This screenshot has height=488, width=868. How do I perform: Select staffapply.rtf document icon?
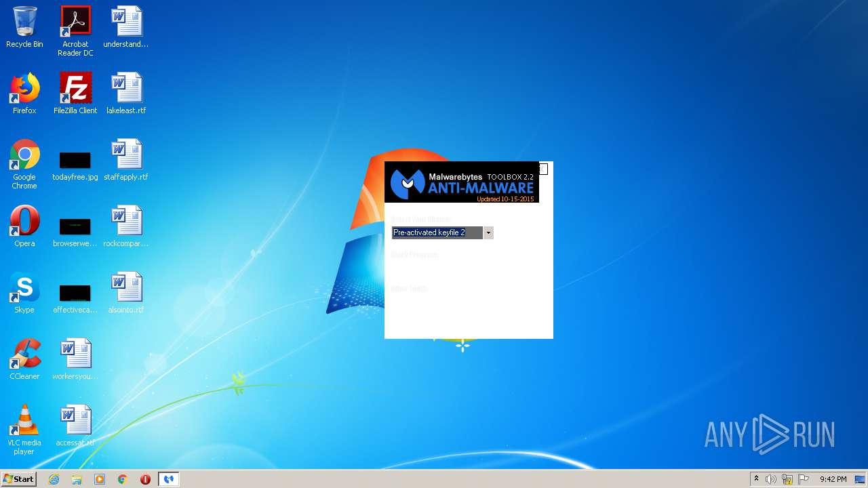click(x=126, y=160)
